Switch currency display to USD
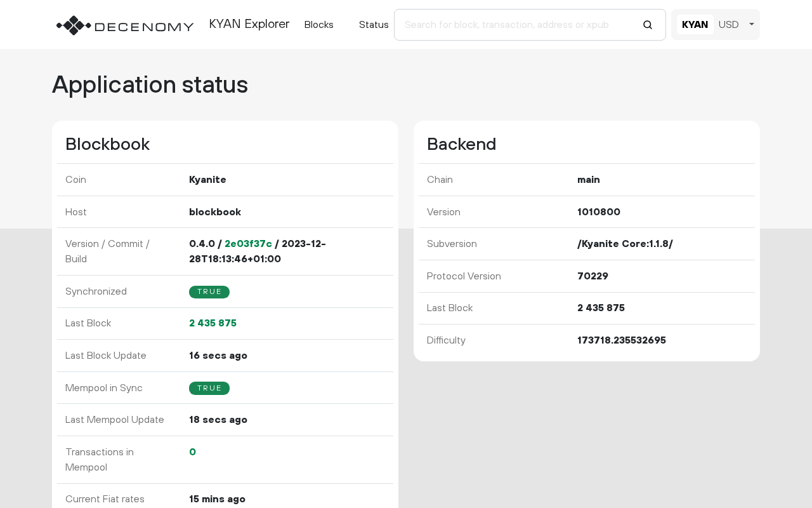This screenshot has width=812, height=508. pyautogui.click(x=728, y=25)
